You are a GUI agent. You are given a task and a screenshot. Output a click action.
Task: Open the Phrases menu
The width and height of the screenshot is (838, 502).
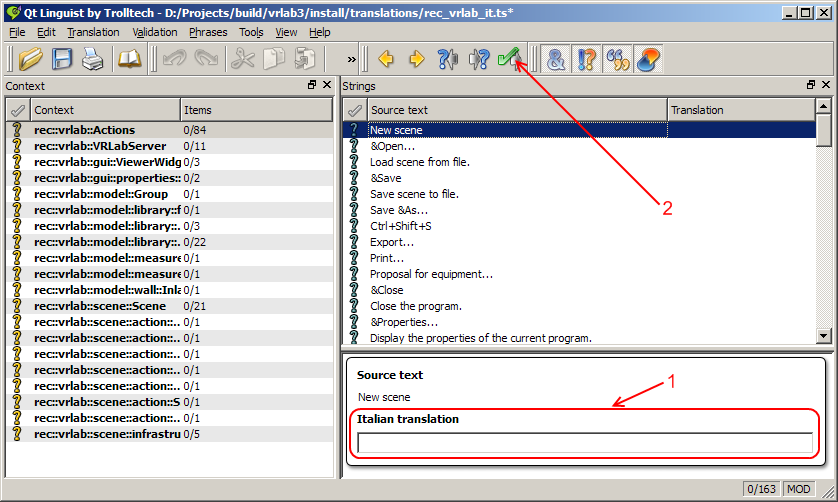pyautogui.click(x=208, y=32)
